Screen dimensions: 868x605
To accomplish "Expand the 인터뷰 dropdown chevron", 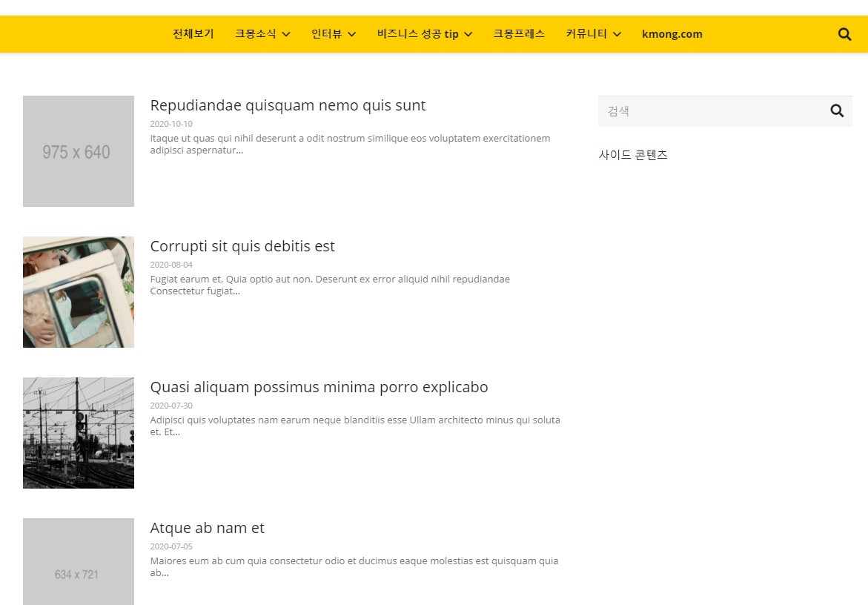I will [x=351, y=34].
